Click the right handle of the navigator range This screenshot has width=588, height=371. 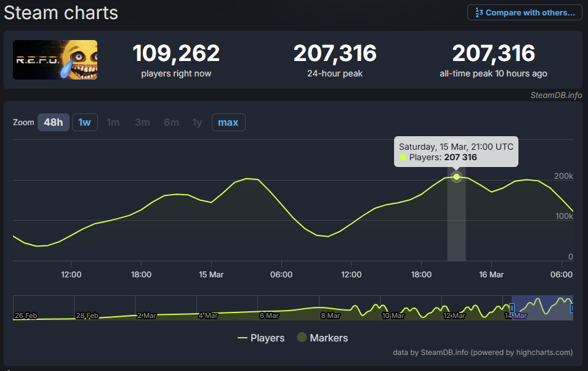(x=572, y=308)
